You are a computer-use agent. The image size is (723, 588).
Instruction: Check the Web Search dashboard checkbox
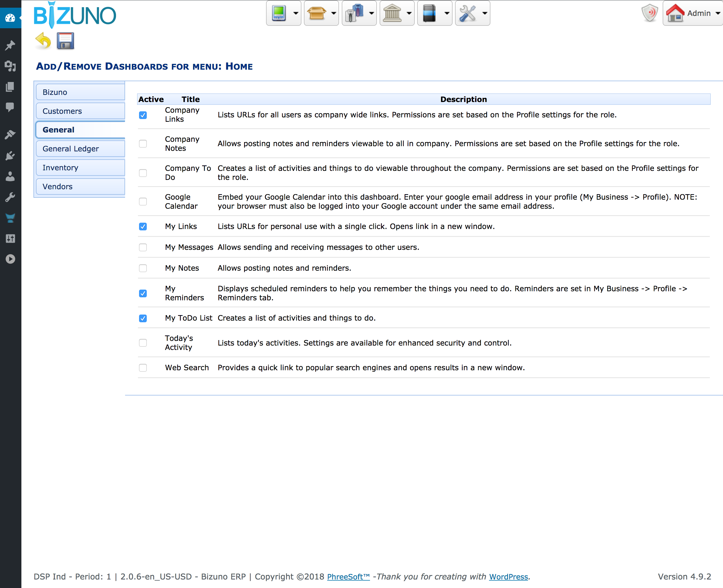coord(143,368)
